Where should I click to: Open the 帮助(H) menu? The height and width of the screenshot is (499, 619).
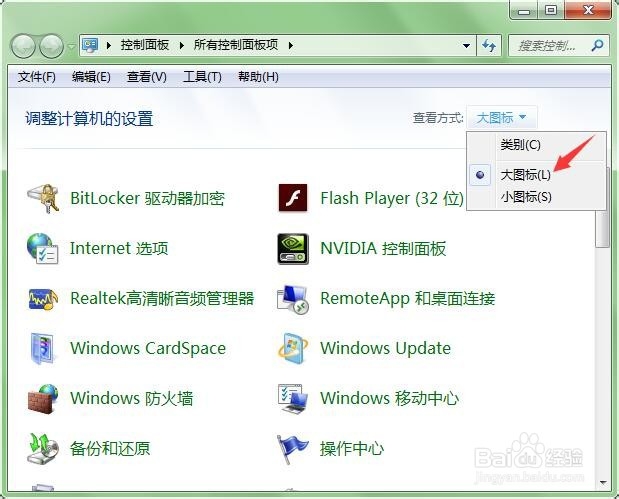(x=258, y=76)
